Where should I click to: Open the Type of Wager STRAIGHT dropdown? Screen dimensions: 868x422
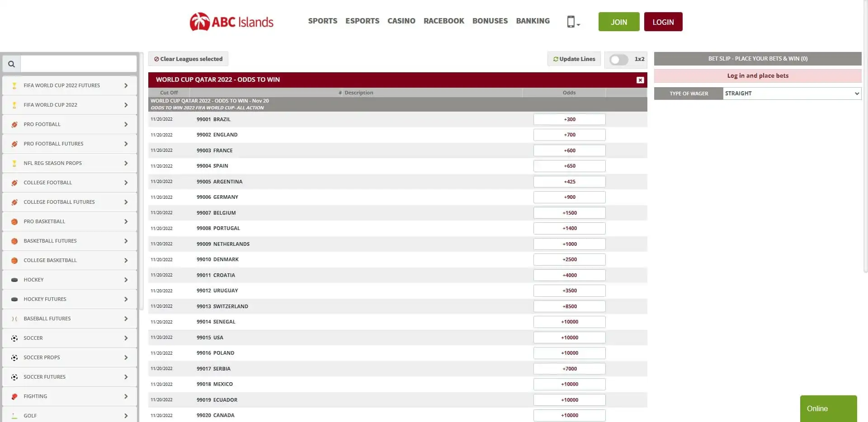click(792, 94)
